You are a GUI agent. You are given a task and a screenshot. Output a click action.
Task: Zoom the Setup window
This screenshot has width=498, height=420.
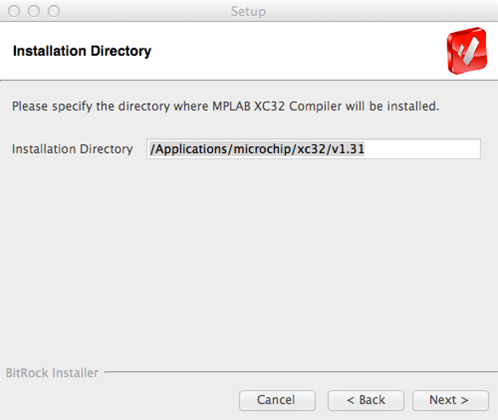[x=54, y=11]
